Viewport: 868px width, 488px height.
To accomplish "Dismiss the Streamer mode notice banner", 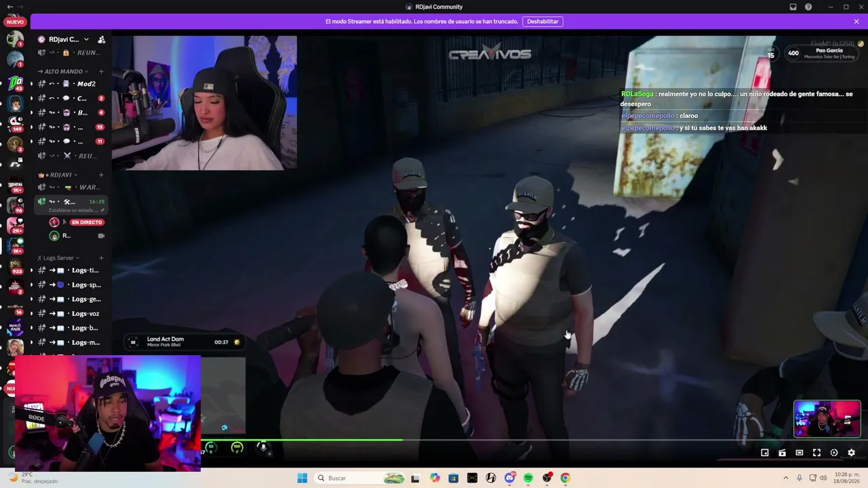I will (856, 22).
